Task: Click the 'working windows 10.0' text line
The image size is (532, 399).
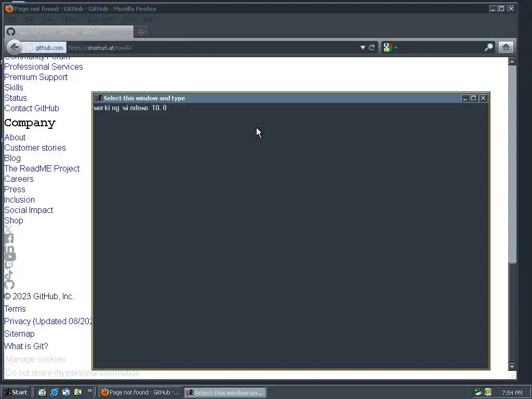Action: pos(130,108)
